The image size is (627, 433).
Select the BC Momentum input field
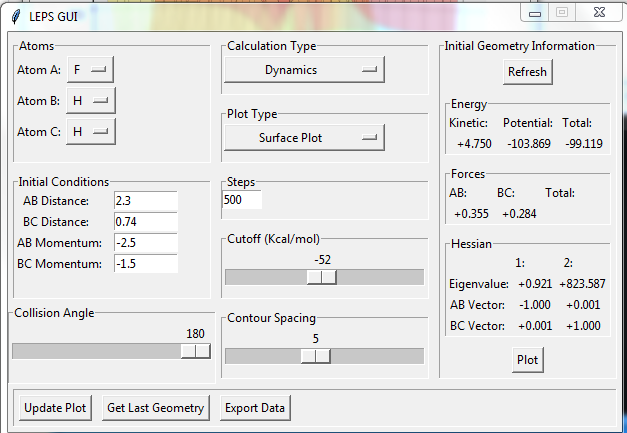(146, 263)
